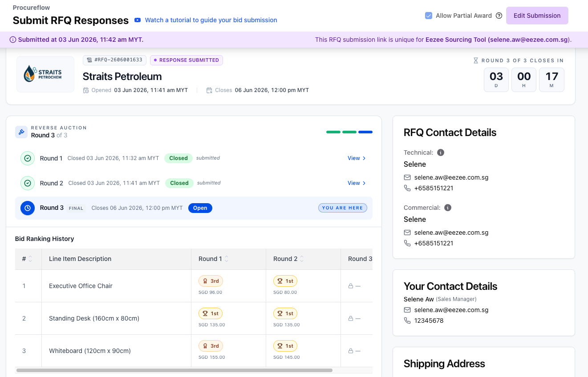Viewport: 588px width, 377px height.
Task: Click the reverse auction gavel icon
Action: (21, 132)
